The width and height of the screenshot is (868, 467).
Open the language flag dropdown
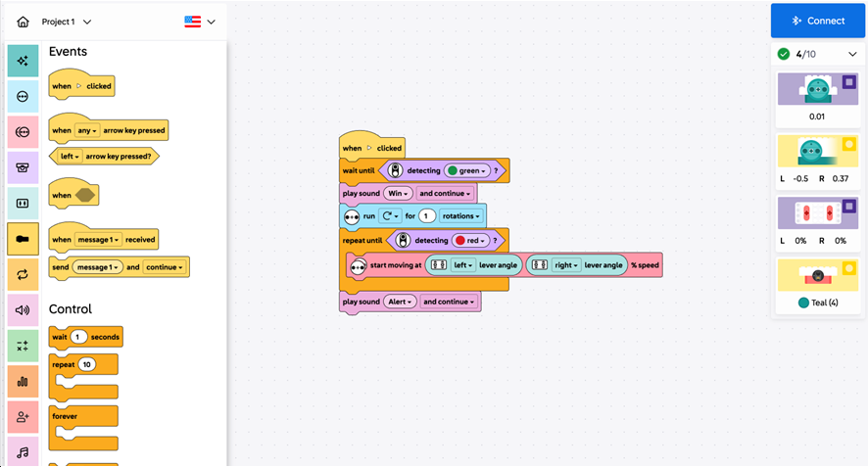[200, 22]
